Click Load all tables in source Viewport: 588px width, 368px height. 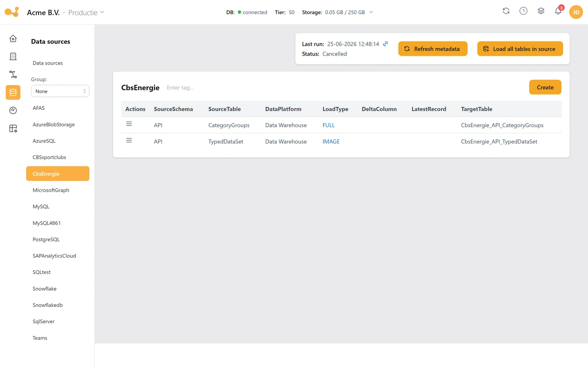pos(520,49)
